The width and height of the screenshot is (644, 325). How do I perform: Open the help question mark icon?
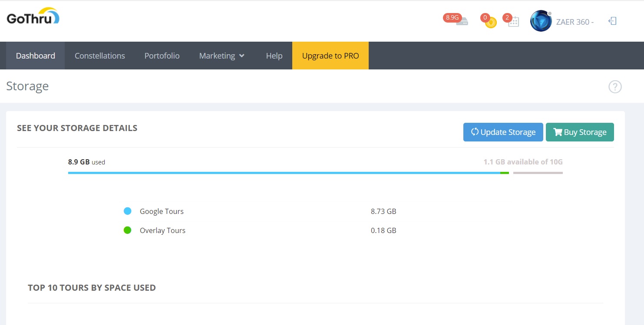tap(615, 87)
